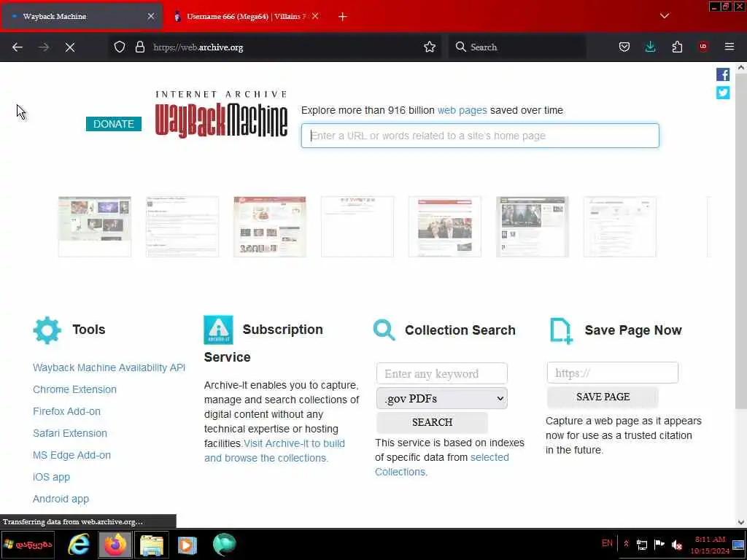747x560 pixels.
Task: Open a new tab with plus button
Action: (343, 17)
